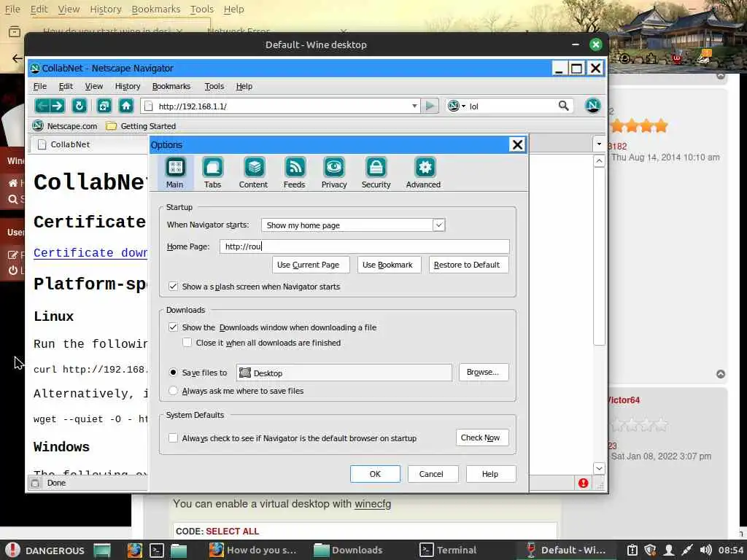Click the Netscape address bar URL field

pos(281,106)
